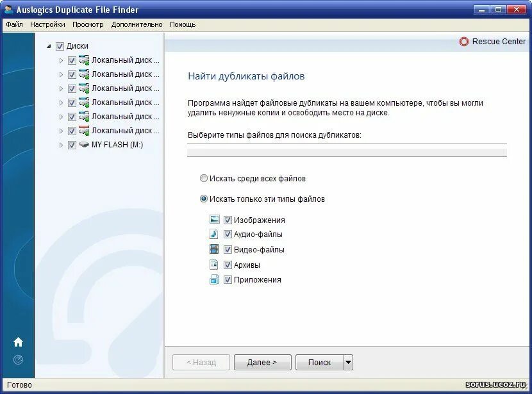Click the Готово status bar text

tap(19, 385)
